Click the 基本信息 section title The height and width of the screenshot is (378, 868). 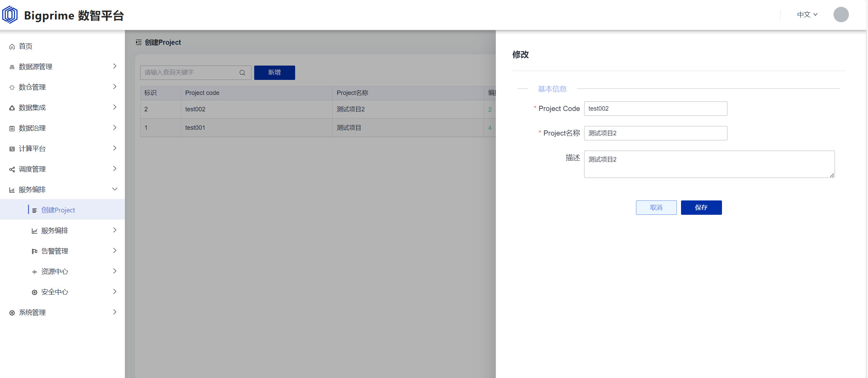(552, 89)
